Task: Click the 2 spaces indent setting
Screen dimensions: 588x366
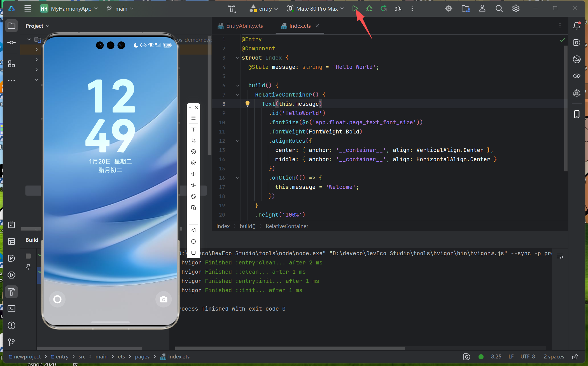Action: pyautogui.click(x=554, y=357)
